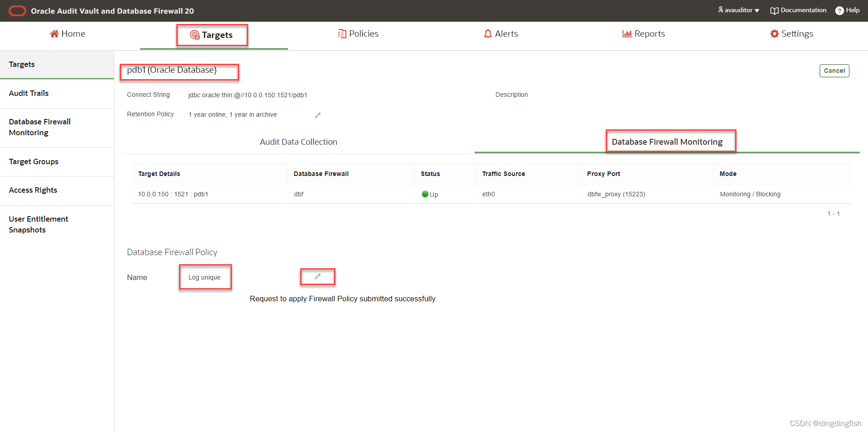Viewport: 868px width, 432px height.
Task: Go to the Reports tab
Action: (x=644, y=34)
